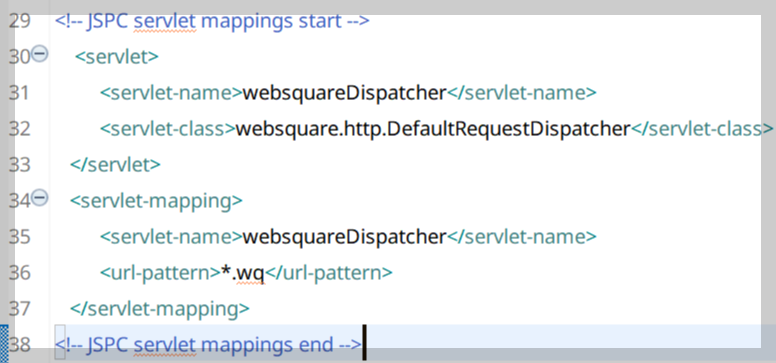776x363 pixels.
Task: Click the closing </url-pattern> tag on line 36
Action: (x=330, y=273)
